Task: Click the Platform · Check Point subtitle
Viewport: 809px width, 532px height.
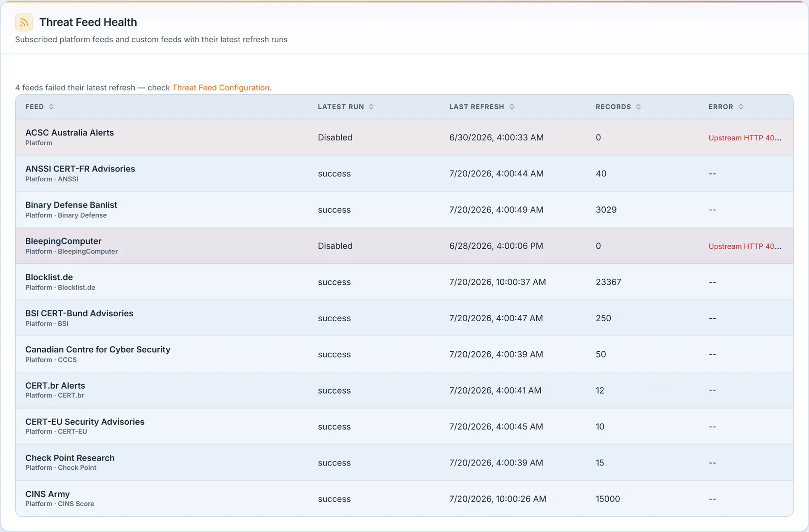Action: pos(61,468)
